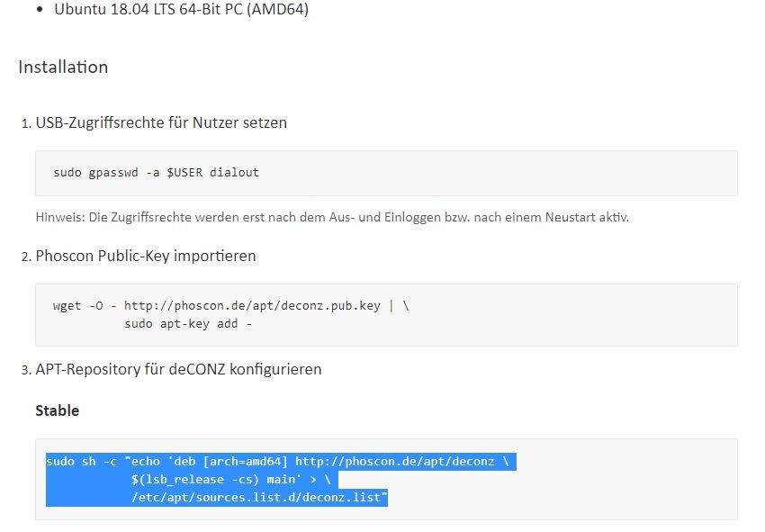The image size is (765, 532).
Task: Click the "sudo apt-key add -" line
Action: click(x=188, y=322)
